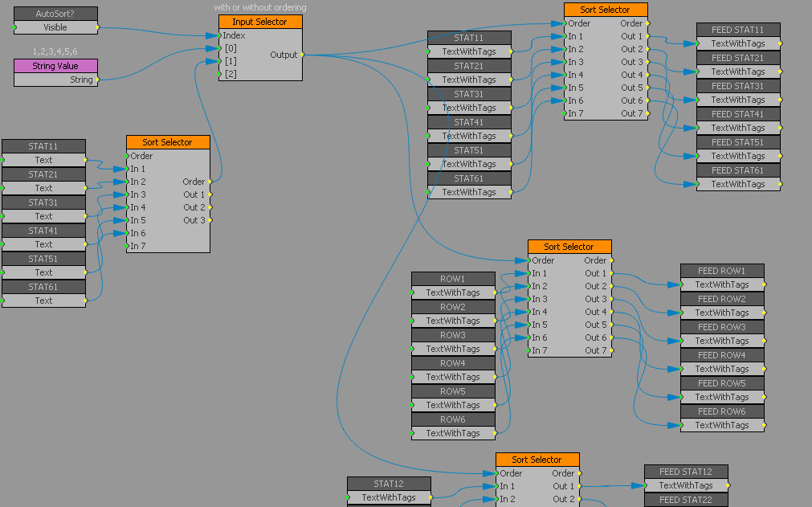The height and width of the screenshot is (507, 812).
Task: Select the FEED STAT51 node header
Action: [x=738, y=142]
